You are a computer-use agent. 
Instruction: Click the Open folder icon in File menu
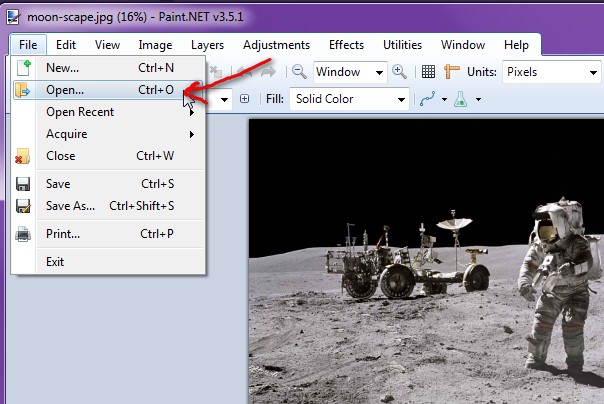point(22,90)
